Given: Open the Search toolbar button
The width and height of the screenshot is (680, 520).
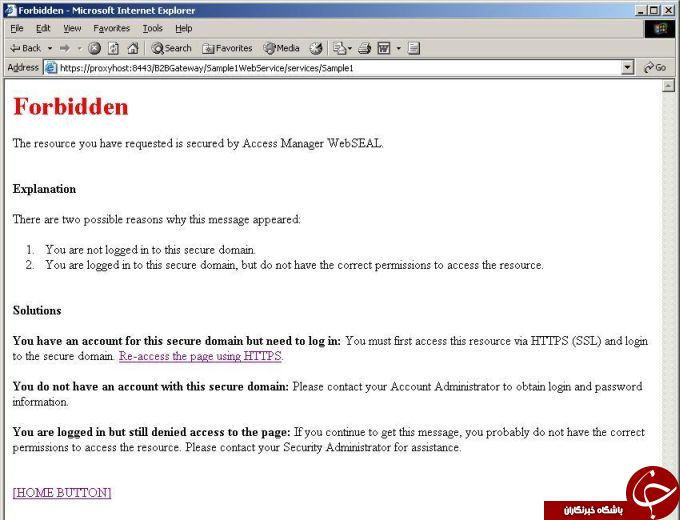Looking at the screenshot, I should click(x=171, y=48).
